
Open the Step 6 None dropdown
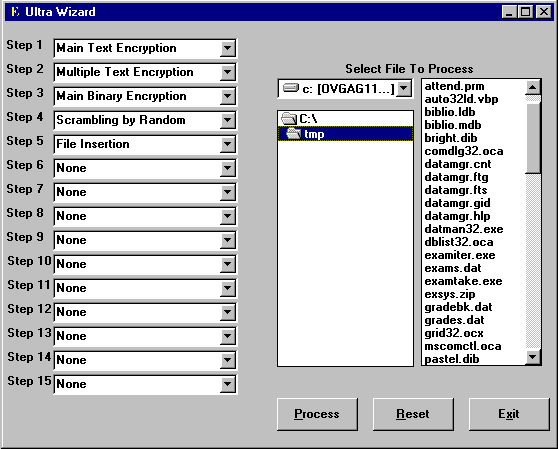pyautogui.click(x=227, y=168)
